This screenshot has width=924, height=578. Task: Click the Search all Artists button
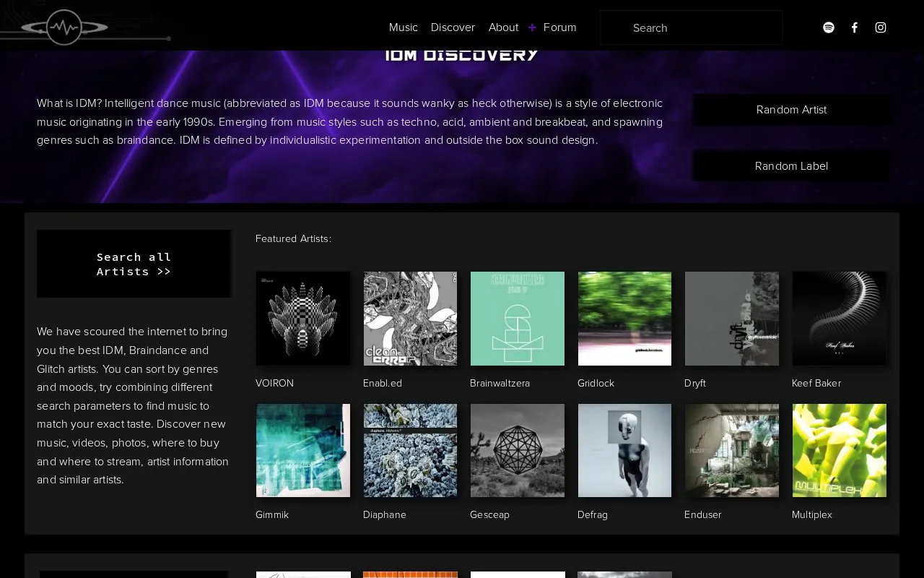tap(134, 264)
